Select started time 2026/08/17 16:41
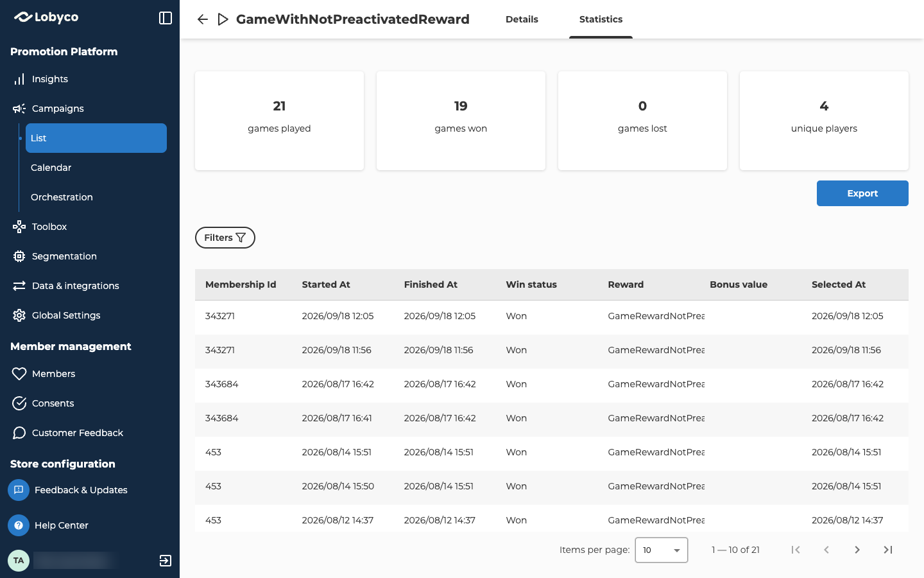 (x=337, y=418)
